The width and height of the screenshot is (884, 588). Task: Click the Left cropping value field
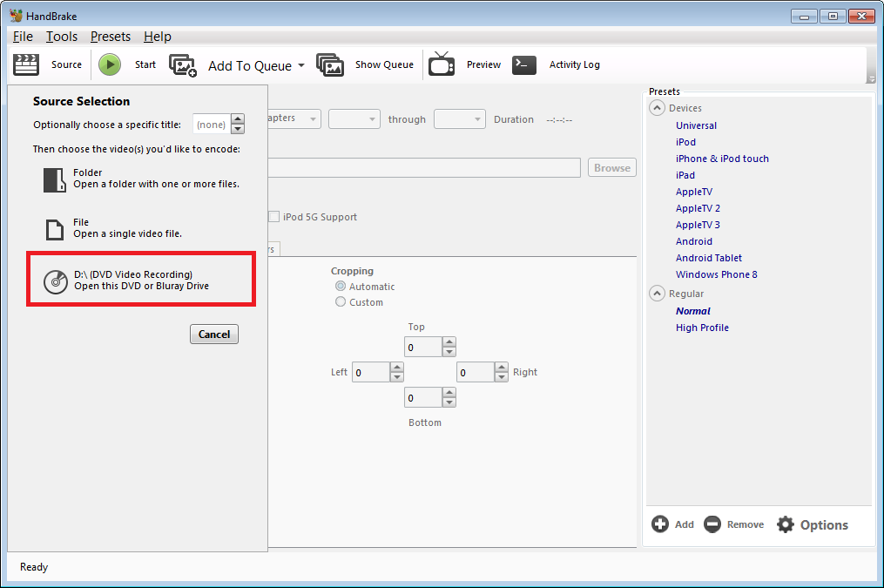click(372, 372)
